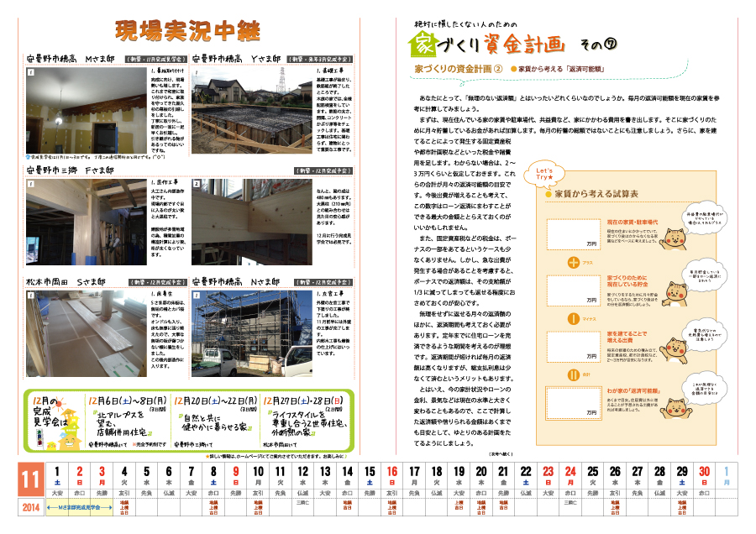Click the 現場実況中継 heading
Screen dimensions: 756x534
click(188, 31)
